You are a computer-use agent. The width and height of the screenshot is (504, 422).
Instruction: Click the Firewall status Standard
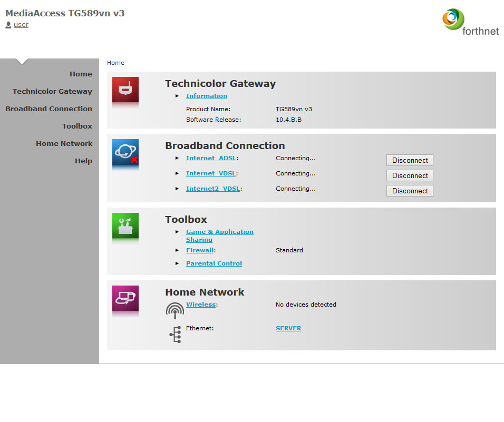pyautogui.click(x=289, y=250)
